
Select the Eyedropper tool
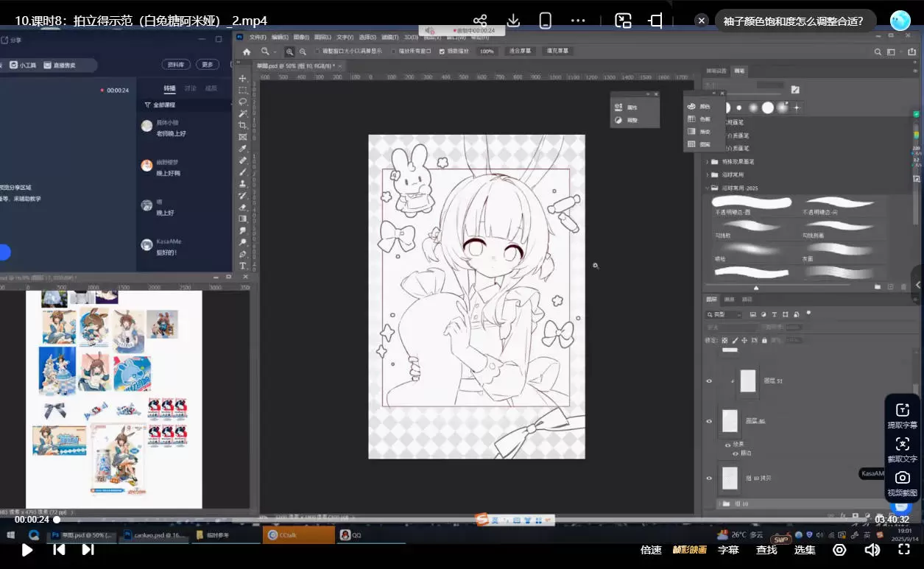point(243,149)
